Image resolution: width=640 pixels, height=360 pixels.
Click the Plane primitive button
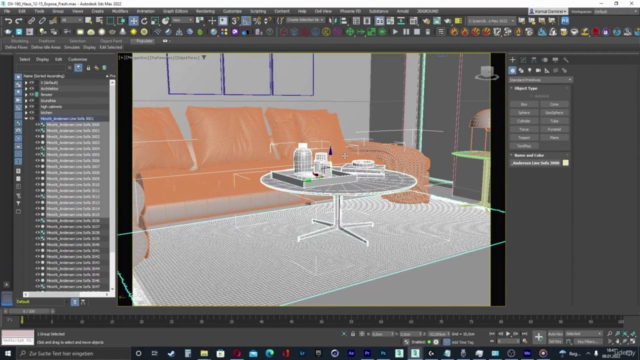554,138
